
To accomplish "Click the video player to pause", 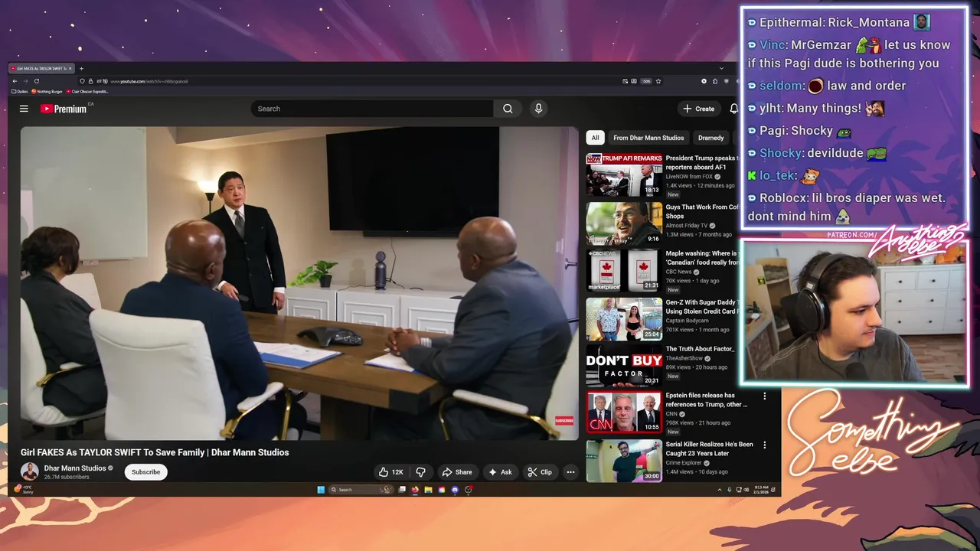I will point(299,283).
